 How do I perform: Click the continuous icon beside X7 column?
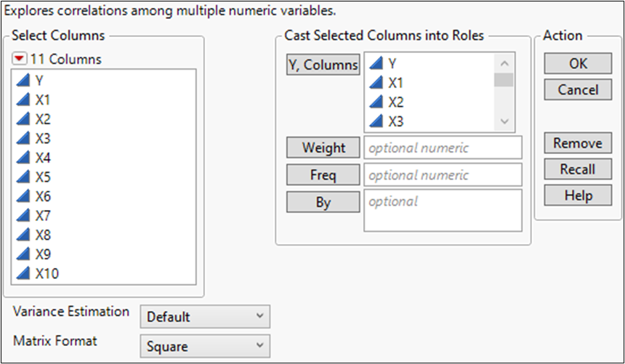click(x=23, y=216)
